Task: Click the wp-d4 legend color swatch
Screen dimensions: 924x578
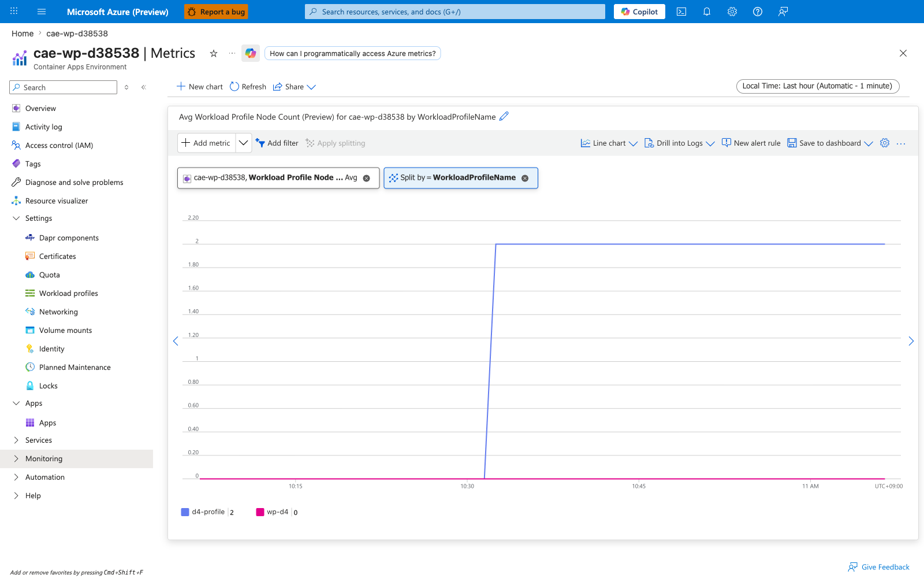Action: [260, 512]
